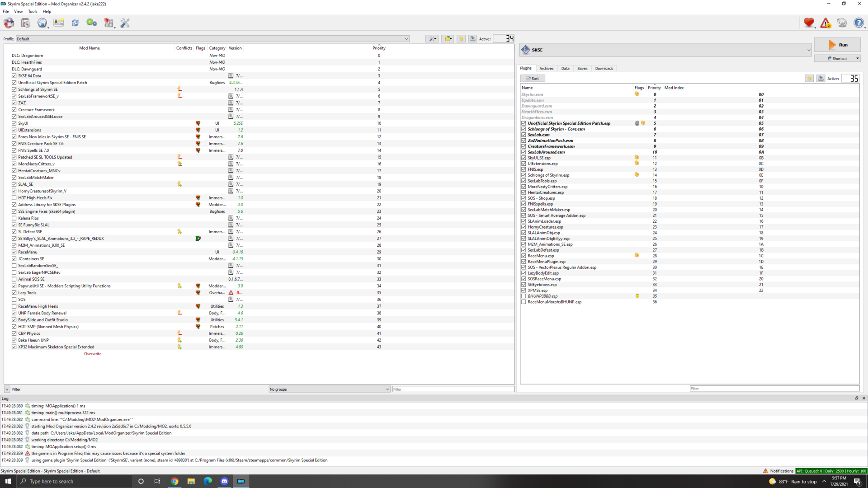This screenshot has height=488, width=868.
Task: Click the plugins Filter text field
Action: tap(774, 389)
